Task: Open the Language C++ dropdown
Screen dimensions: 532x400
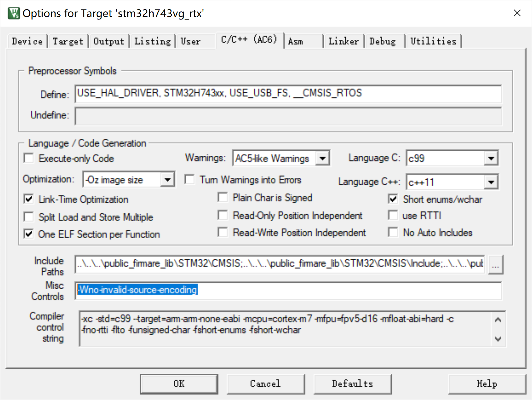Action: coord(491,182)
